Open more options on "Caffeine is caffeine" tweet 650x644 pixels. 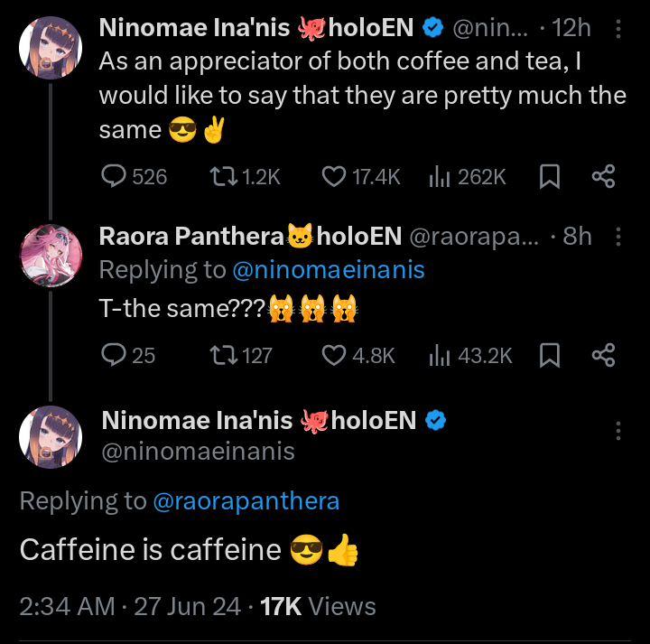(x=618, y=430)
